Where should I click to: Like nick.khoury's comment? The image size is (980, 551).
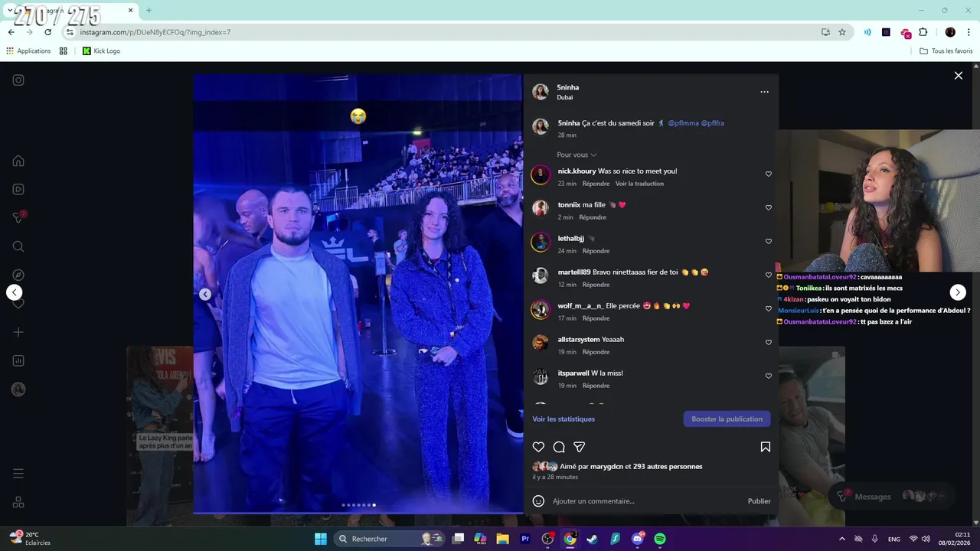click(769, 174)
